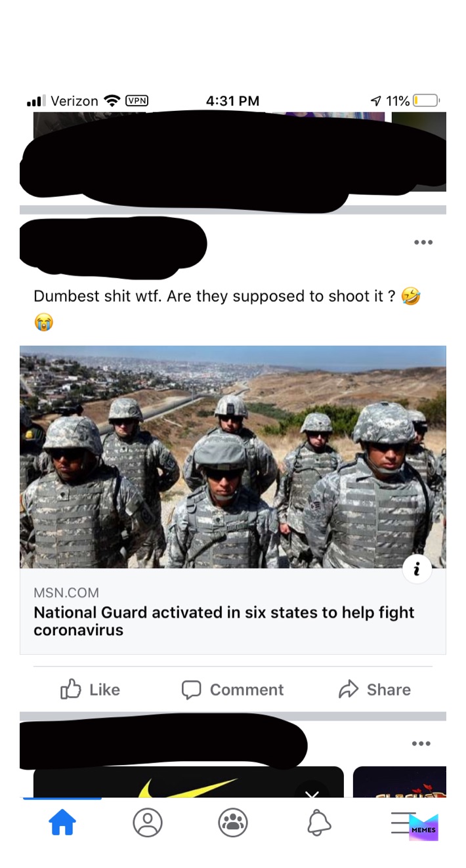This screenshot has width=466, height=868.
Task: Comment on the National Guard post
Action: (x=232, y=690)
